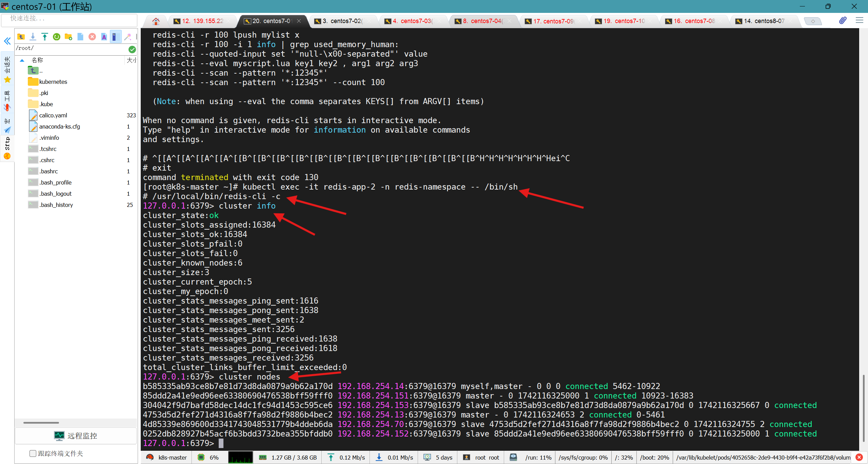Click the rename file icon
868x464 pixels.
point(104,37)
